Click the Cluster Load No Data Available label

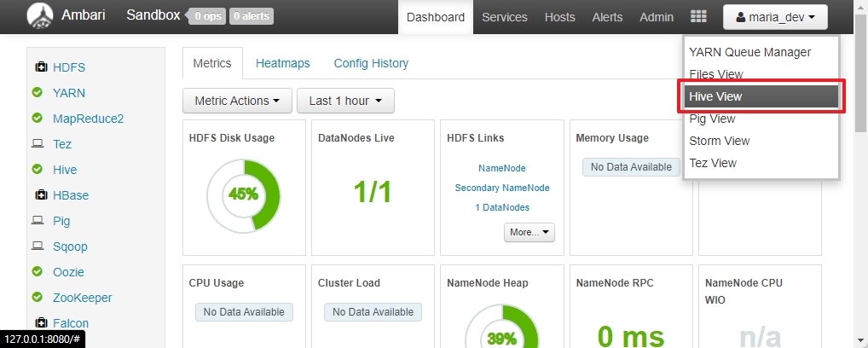point(373,312)
